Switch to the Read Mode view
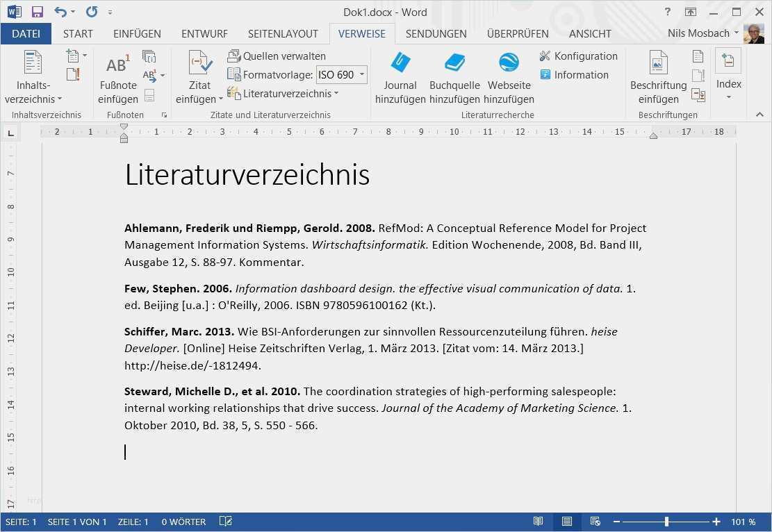The width and height of the screenshot is (772, 532). [539, 522]
